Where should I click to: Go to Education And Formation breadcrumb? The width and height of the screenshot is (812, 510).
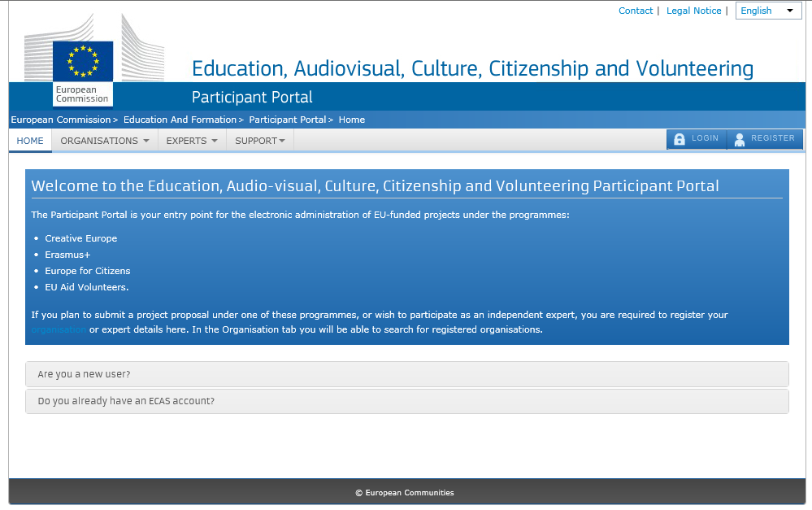pos(180,120)
